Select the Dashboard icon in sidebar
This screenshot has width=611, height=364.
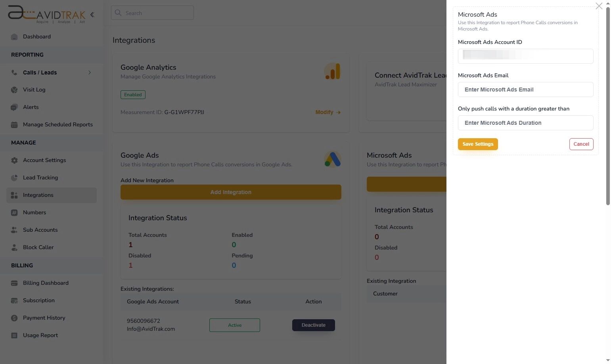click(x=14, y=36)
